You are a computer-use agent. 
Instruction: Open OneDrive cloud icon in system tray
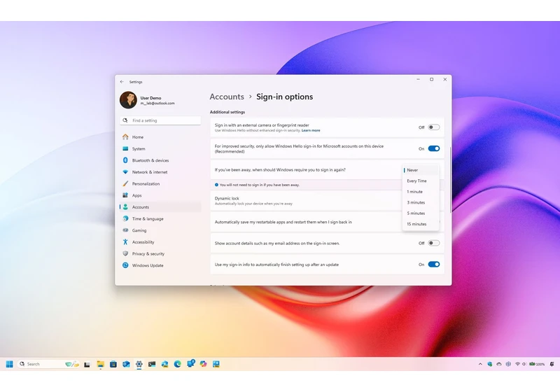pyautogui.click(x=499, y=364)
